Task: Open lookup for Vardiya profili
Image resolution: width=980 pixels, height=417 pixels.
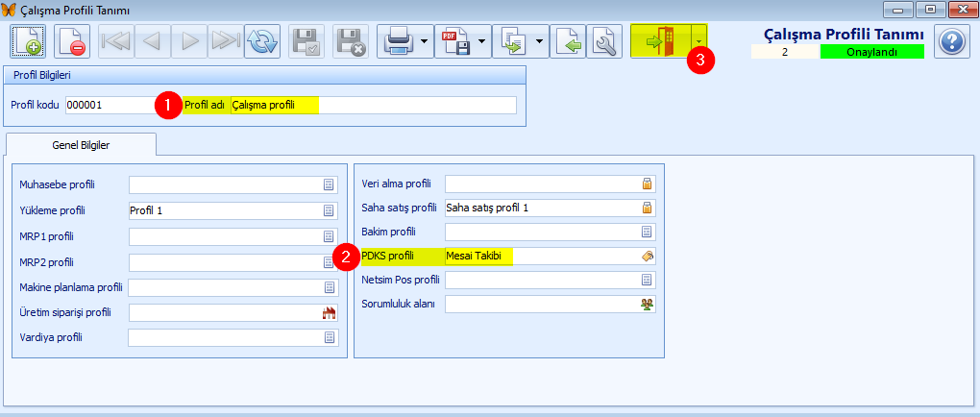Action: 329,337
